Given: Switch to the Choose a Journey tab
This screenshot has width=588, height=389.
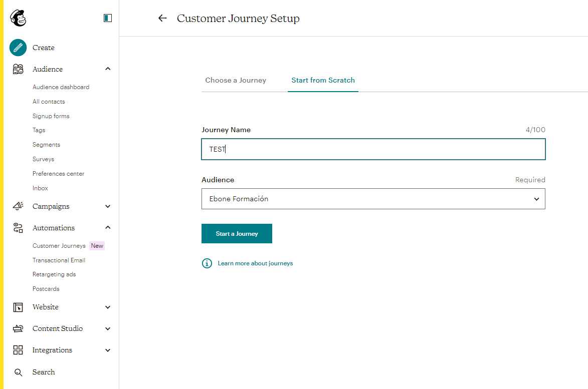Looking at the screenshot, I should click(236, 80).
